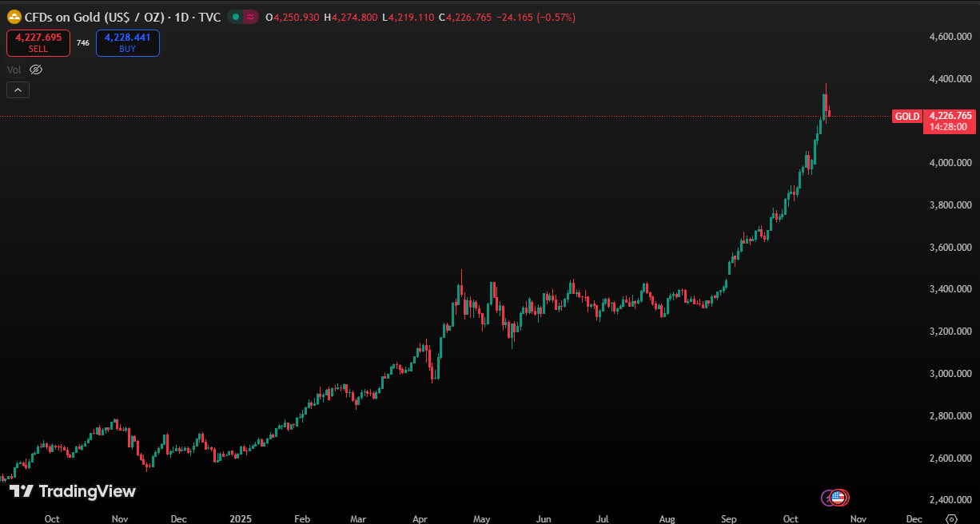This screenshot has width=980, height=524.
Task: Click the green market status dot
Action: [235, 17]
